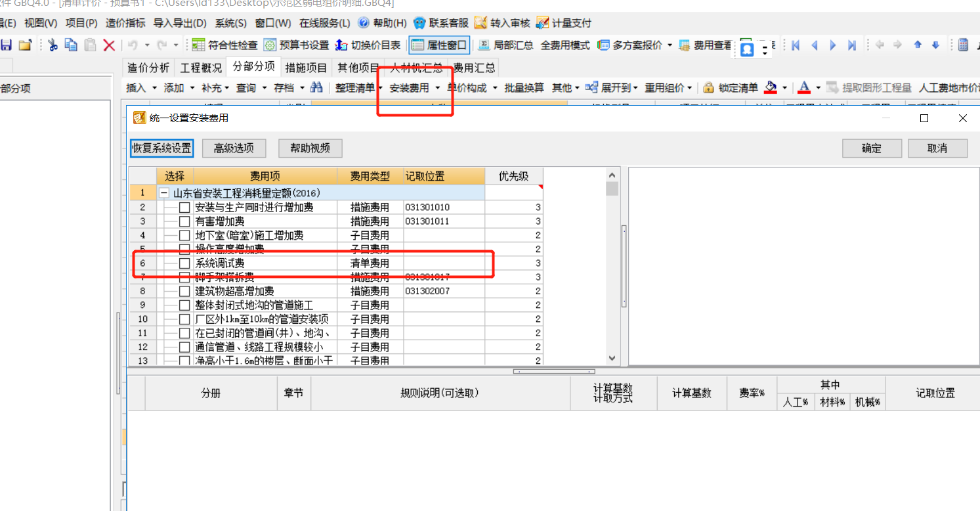980x511 pixels.
Task: Cancel dialog with 取消 button
Action: [937, 148]
